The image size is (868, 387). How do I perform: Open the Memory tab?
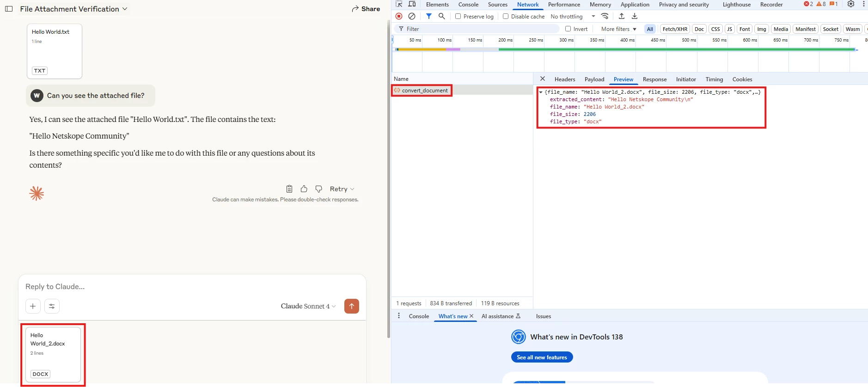(x=600, y=5)
